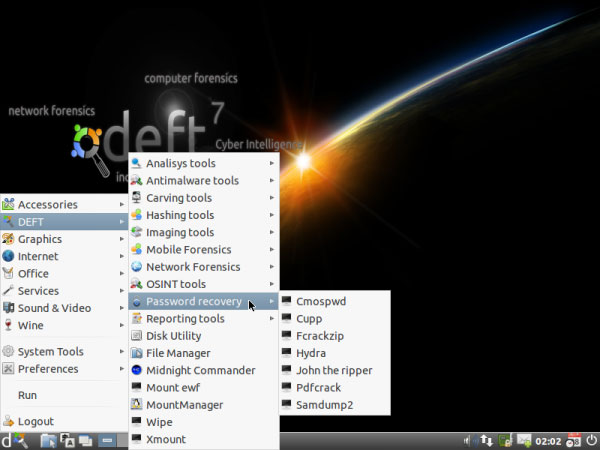Screen dimensions: 600x450
Task: Launch Pdfcrack
Action: (x=335, y=387)
